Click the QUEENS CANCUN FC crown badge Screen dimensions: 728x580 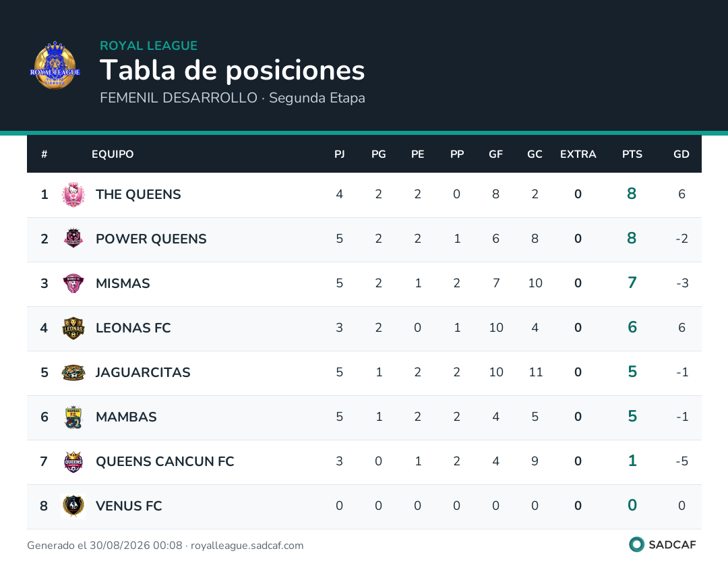[x=73, y=461]
